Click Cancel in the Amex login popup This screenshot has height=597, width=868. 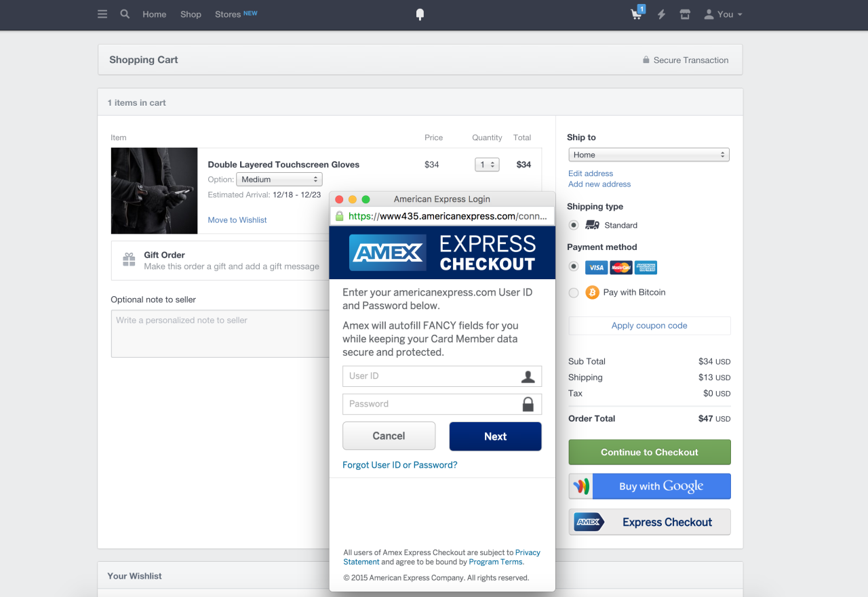pos(389,436)
